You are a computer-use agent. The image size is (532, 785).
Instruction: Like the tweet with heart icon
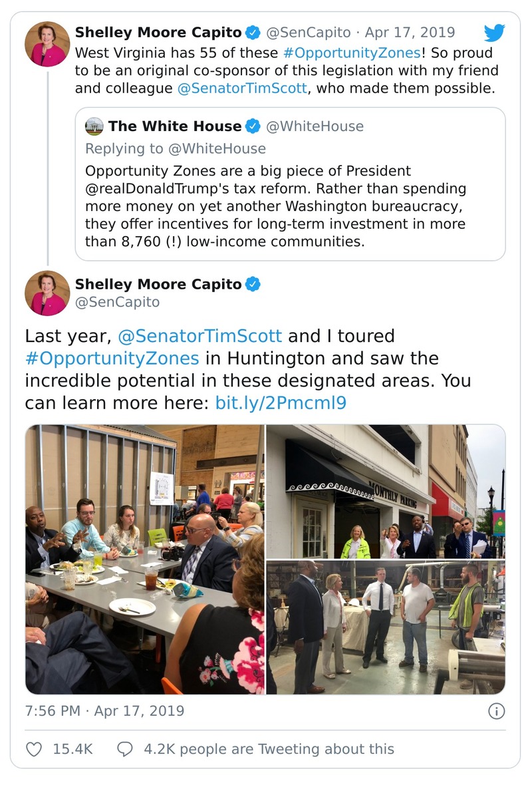(34, 749)
